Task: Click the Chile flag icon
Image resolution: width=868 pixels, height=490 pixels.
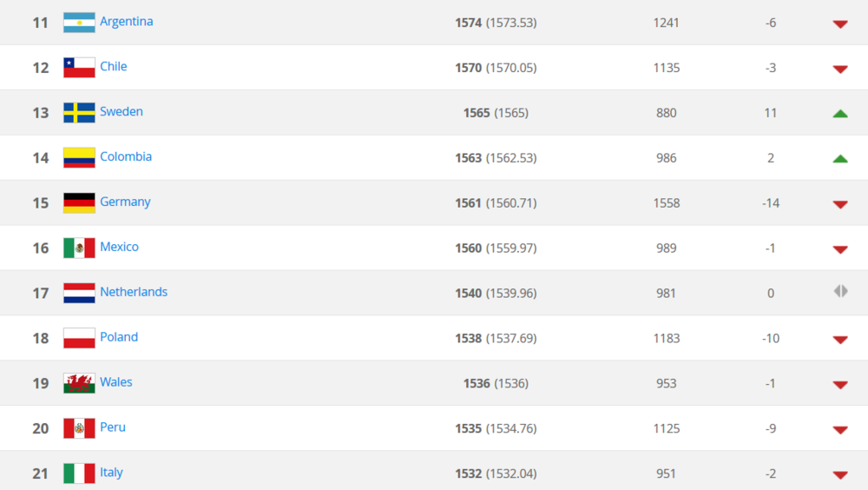Action: click(79, 68)
